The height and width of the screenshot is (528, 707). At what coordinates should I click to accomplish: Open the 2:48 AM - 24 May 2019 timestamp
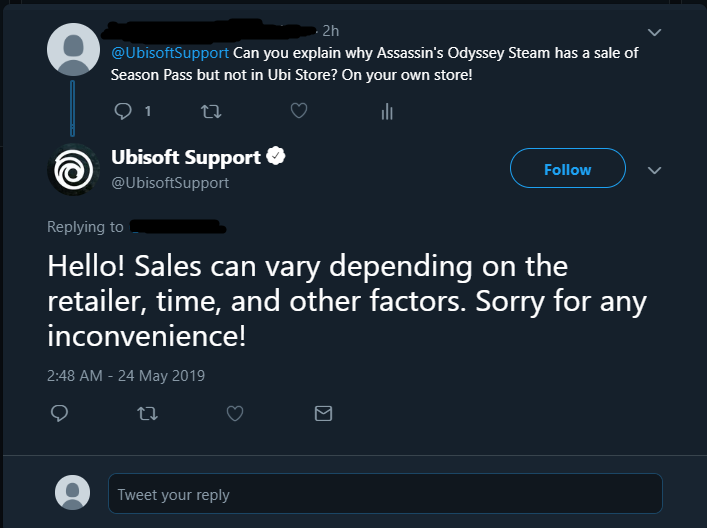tap(126, 376)
